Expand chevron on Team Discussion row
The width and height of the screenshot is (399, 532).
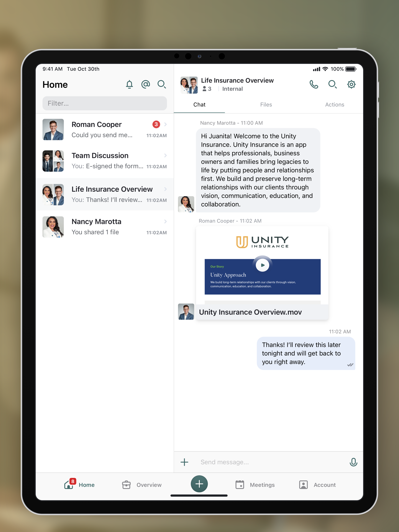[x=165, y=155]
